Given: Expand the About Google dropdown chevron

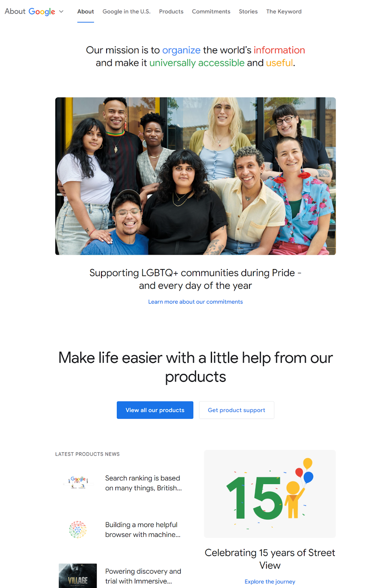Looking at the screenshot, I should click(x=61, y=11).
